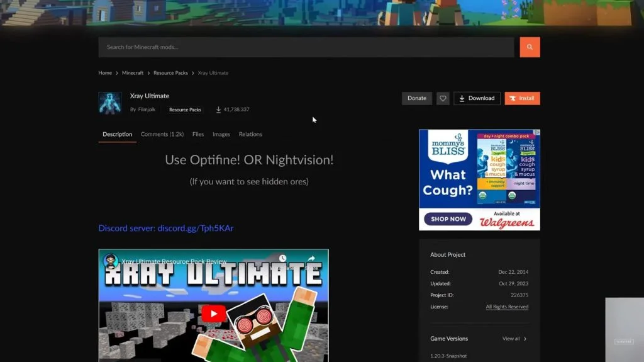Click the orange search magnifier button
This screenshot has height=362, width=644.
tap(530, 47)
